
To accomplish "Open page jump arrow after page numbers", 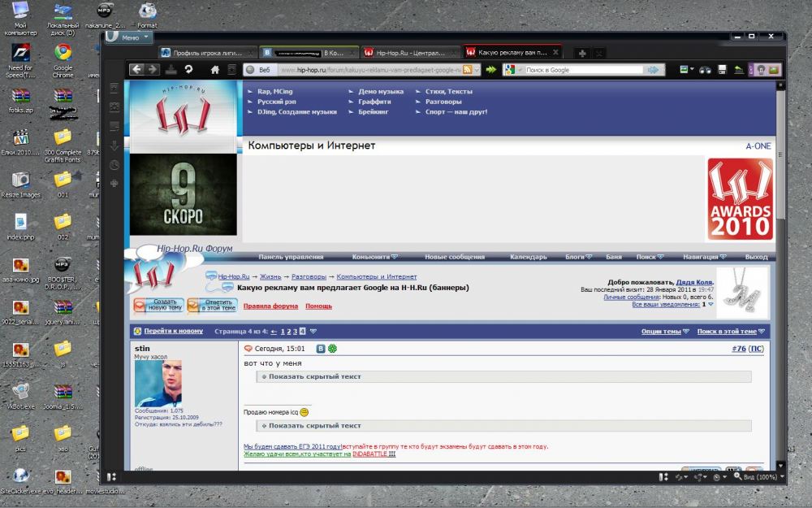I will 313,332.
